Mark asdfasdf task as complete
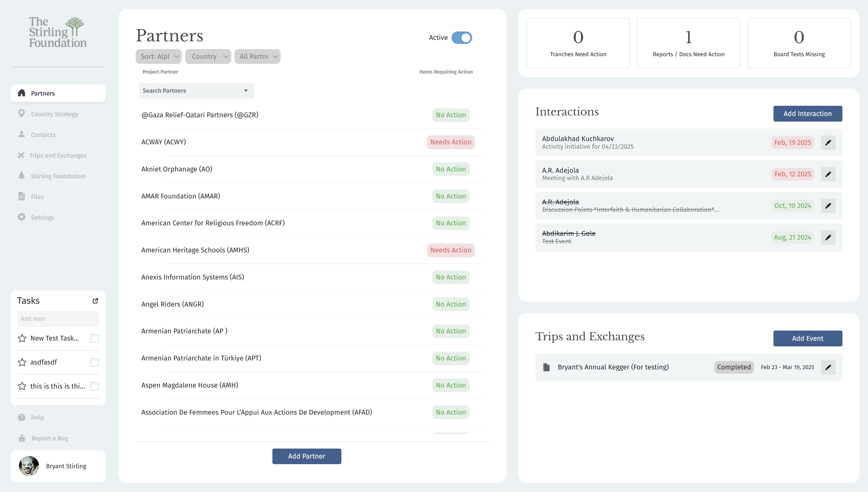Viewport: 868px width, 492px height. pos(94,362)
